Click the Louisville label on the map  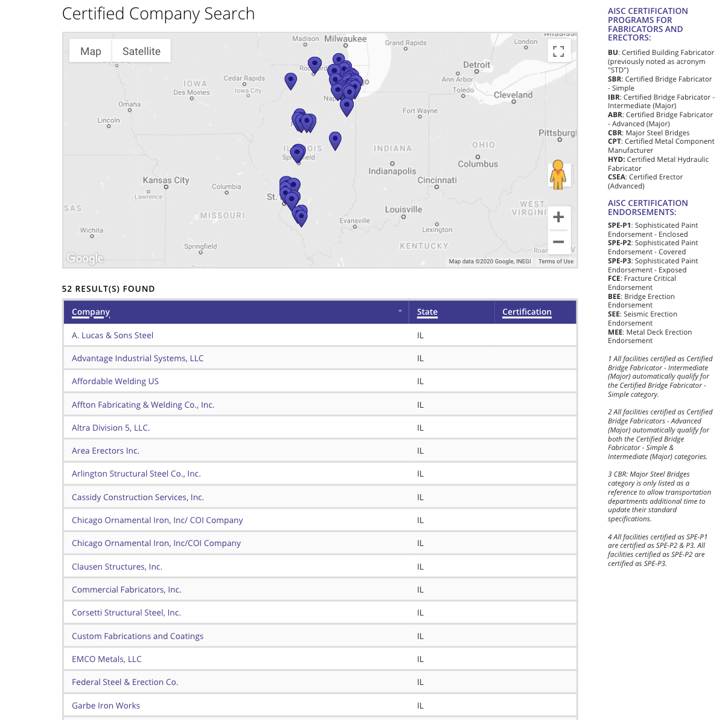tap(404, 210)
